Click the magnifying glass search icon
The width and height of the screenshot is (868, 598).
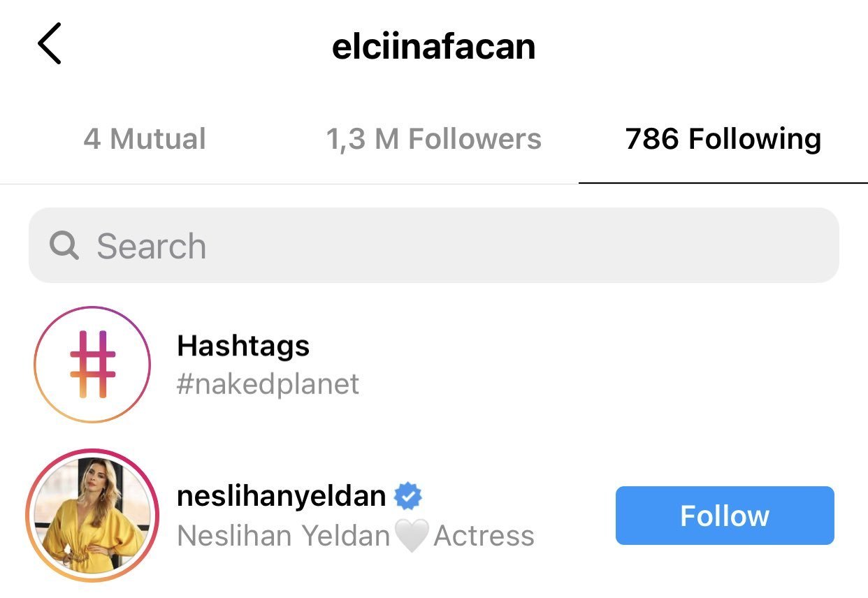tap(64, 246)
